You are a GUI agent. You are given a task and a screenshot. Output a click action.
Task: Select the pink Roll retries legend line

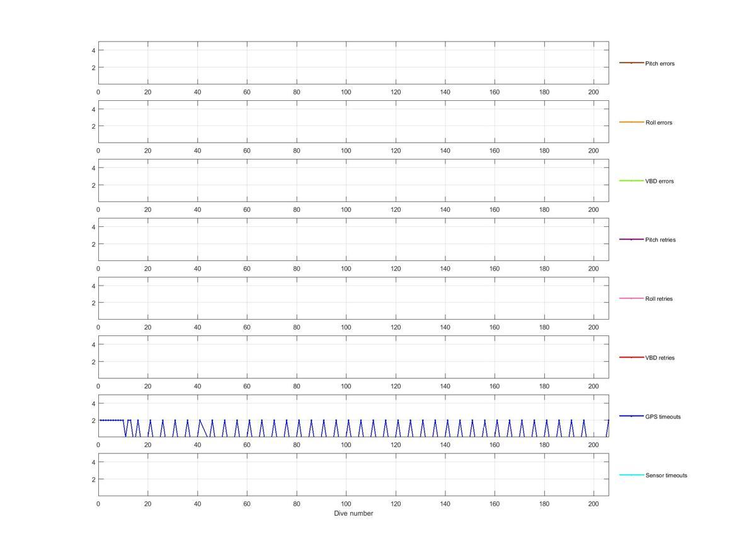pos(631,298)
